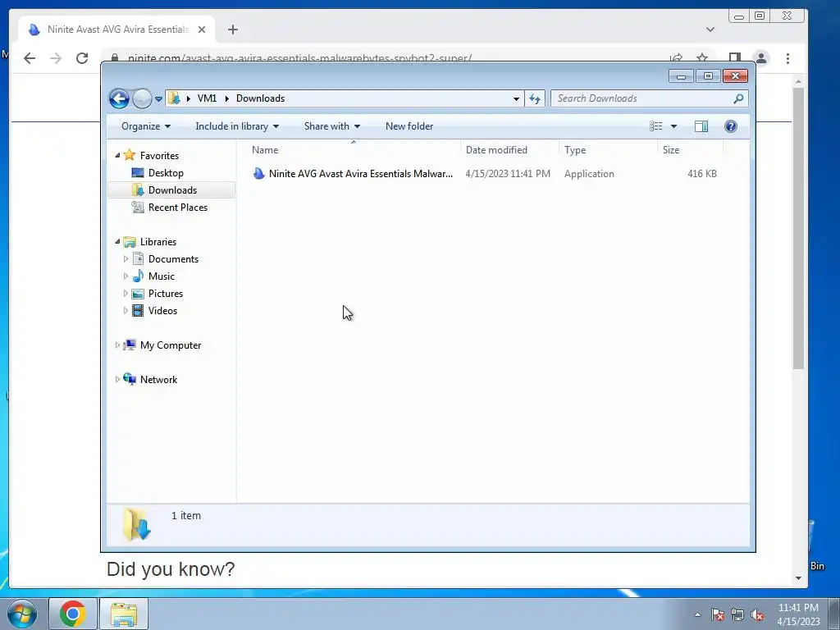
Task: Go back using Explorer back arrow
Action: (119, 98)
